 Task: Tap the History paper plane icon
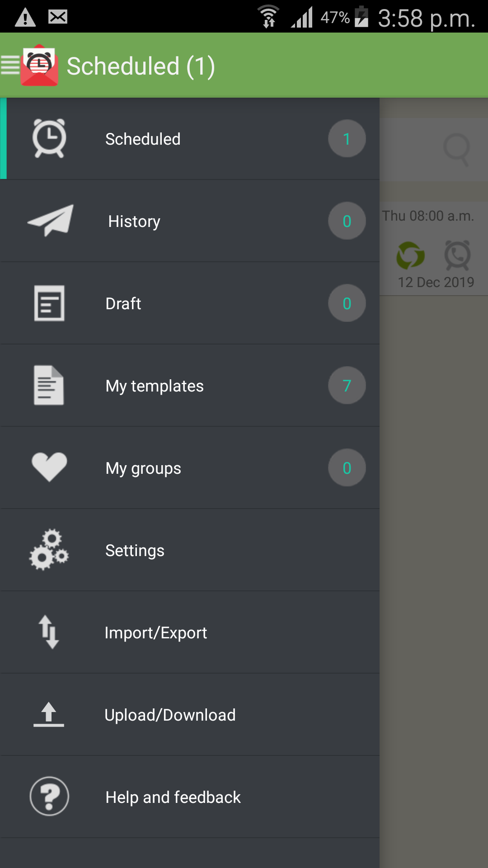pyautogui.click(x=50, y=221)
